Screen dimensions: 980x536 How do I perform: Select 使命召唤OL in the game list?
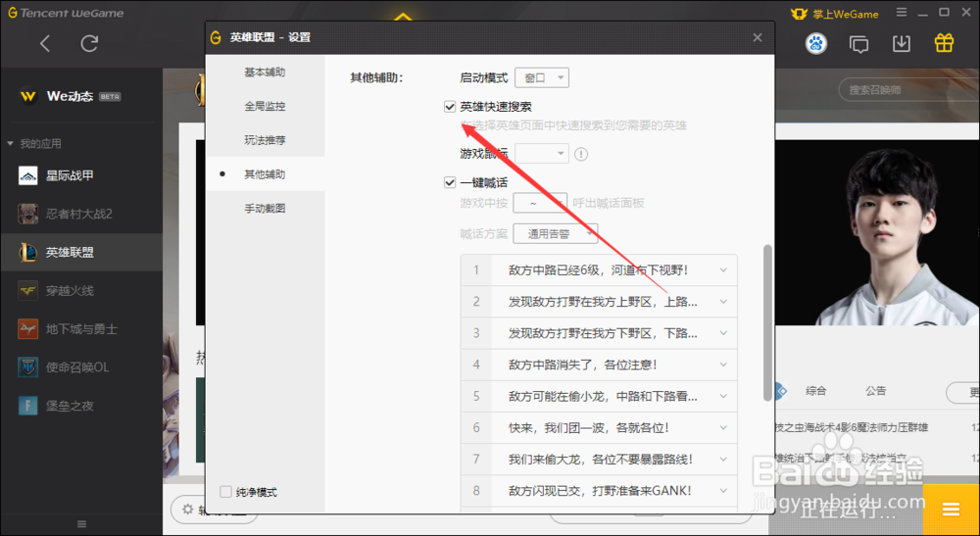coord(81,367)
